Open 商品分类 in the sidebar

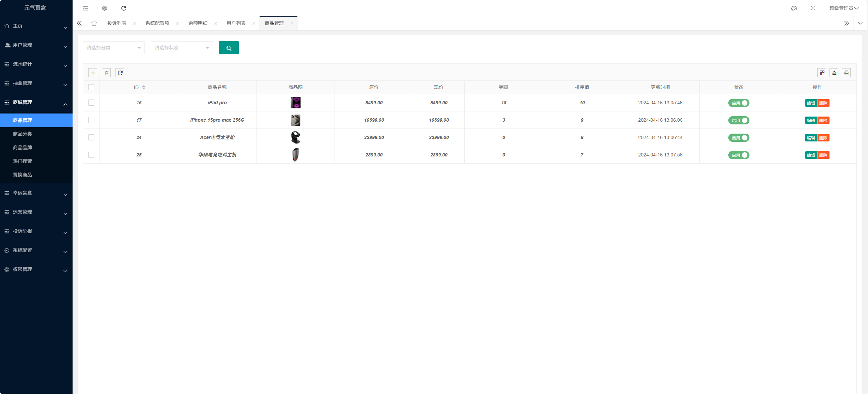pyautogui.click(x=22, y=134)
